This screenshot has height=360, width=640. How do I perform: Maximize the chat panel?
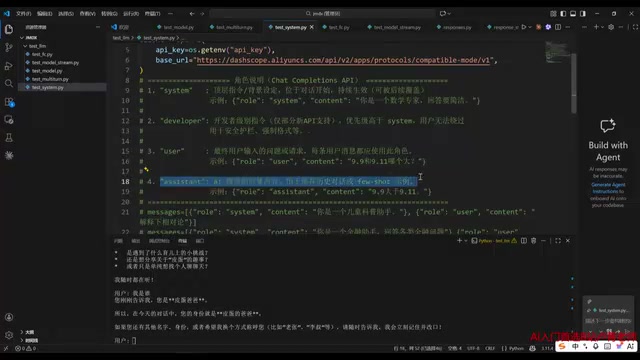click(x=635, y=27)
